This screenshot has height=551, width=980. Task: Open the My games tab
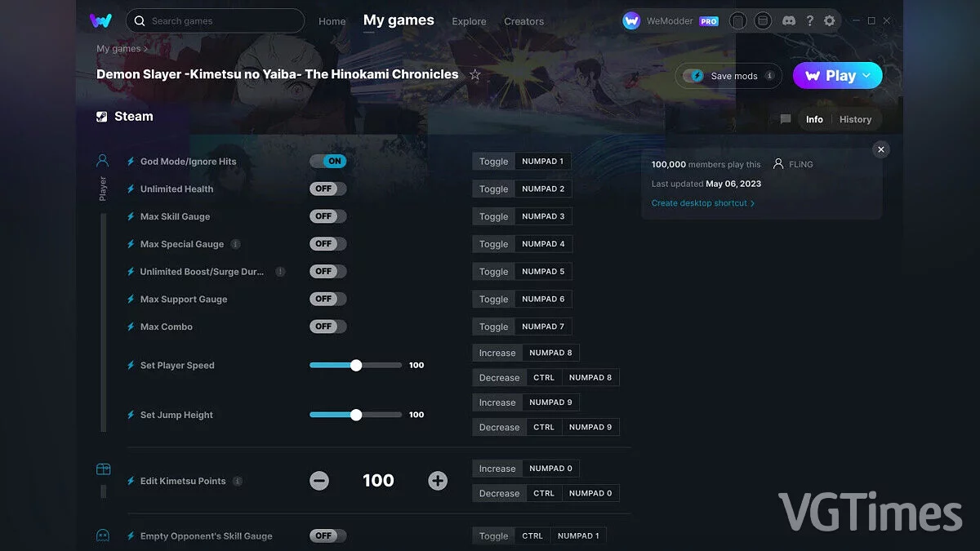point(399,20)
